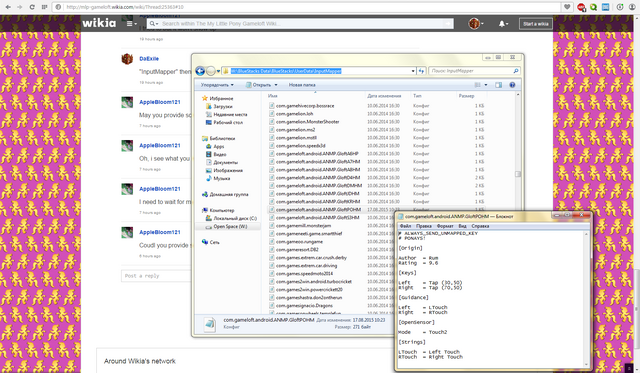Select file com.gamehivecorp.bossrace

[x=305, y=106]
